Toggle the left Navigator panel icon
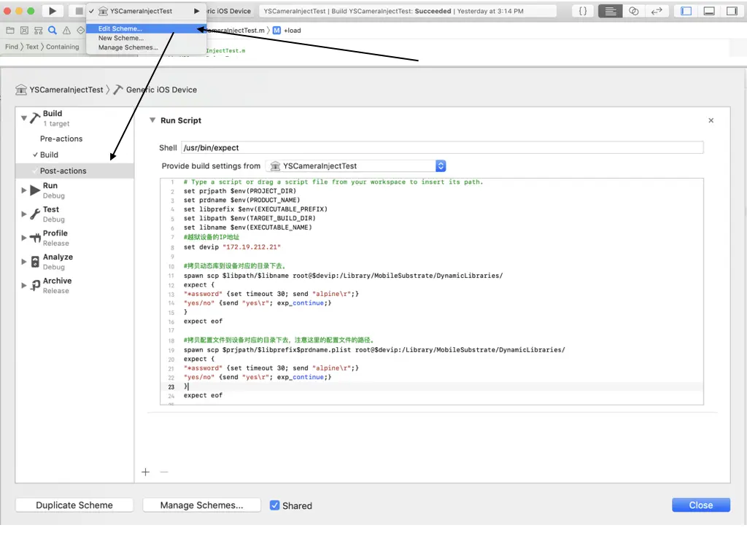 coord(686,11)
